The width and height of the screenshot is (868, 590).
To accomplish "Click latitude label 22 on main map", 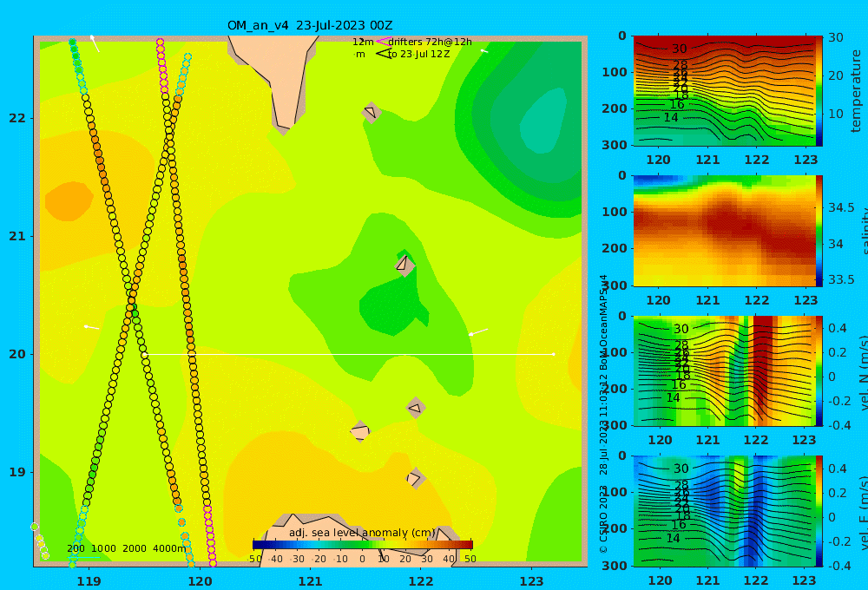I will pyautogui.click(x=17, y=118).
